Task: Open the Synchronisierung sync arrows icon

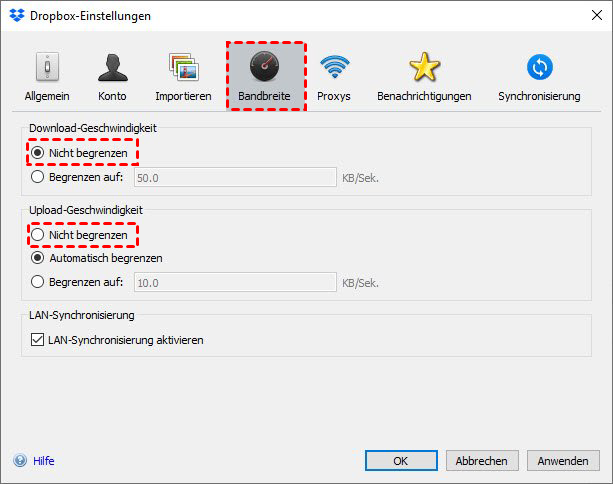Action: [x=540, y=67]
